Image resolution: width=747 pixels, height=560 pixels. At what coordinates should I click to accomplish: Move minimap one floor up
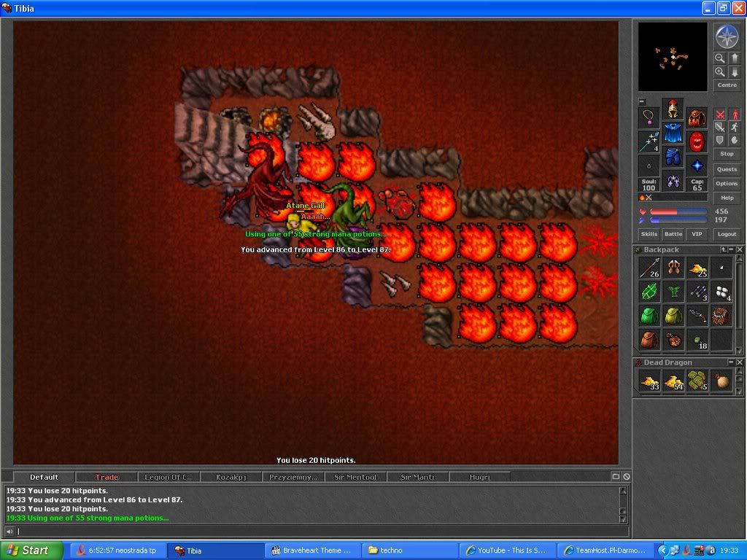coord(734,58)
